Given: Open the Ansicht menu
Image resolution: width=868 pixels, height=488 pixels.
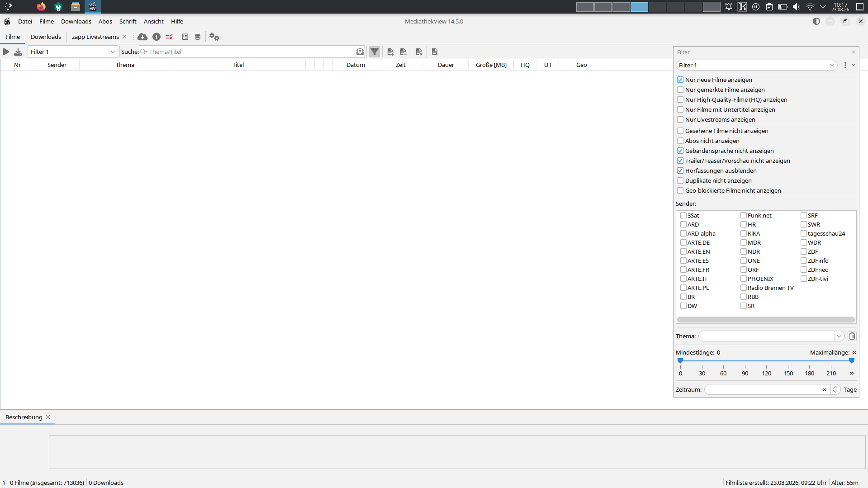Looking at the screenshot, I should click(x=154, y=21).
